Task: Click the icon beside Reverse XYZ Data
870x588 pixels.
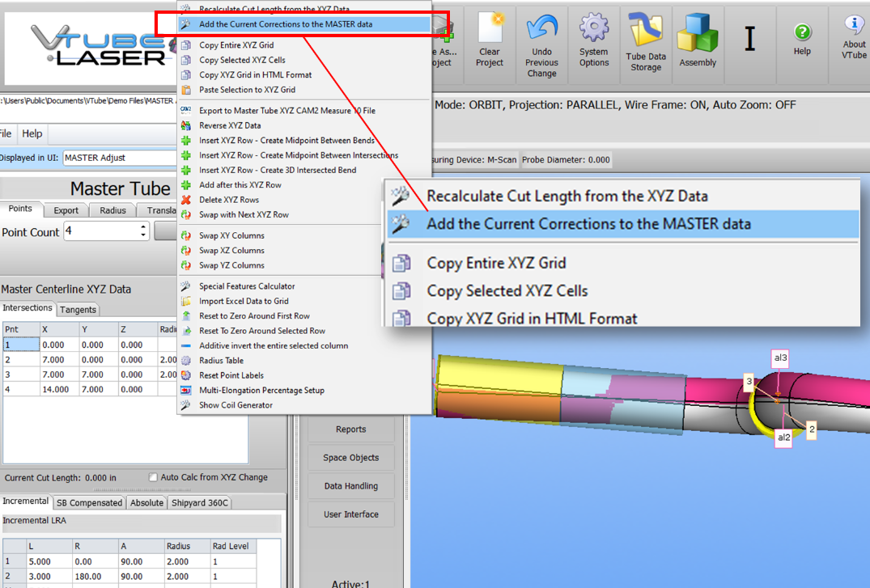Action: coord(186,125)
